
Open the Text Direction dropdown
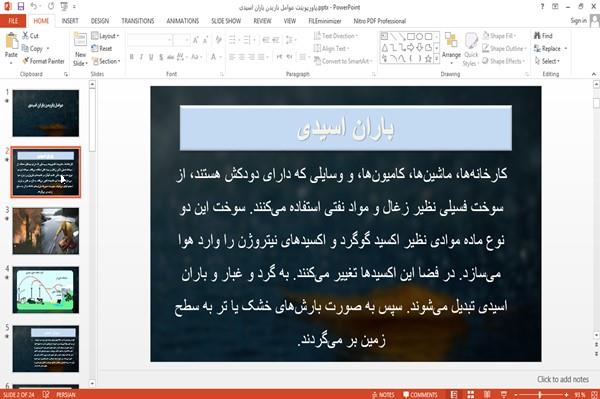[336, 36]
